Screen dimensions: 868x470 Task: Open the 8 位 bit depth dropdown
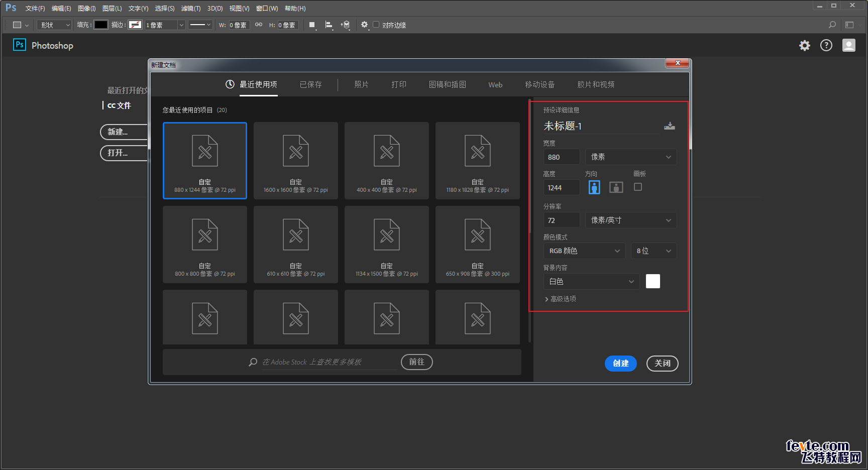tap(654, 251)
